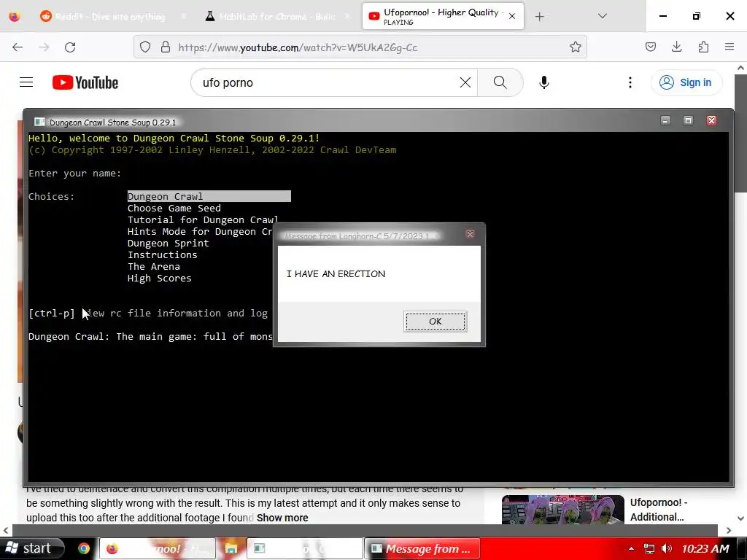This screenshot has height=560, width=747.
Task: Select The Arena menu entry
Action: click(153, 267)
